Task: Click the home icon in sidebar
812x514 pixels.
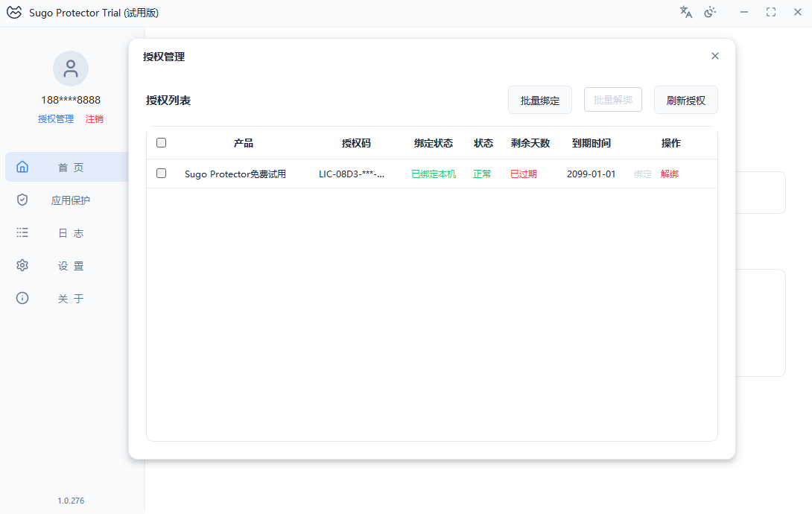Action: click(x=22, y=167)
